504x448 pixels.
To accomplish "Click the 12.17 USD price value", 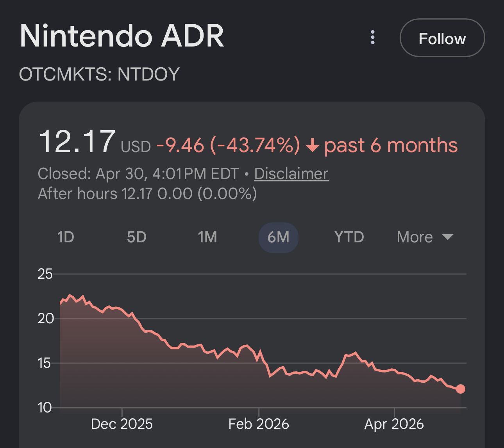I will (x=95, y=142).
